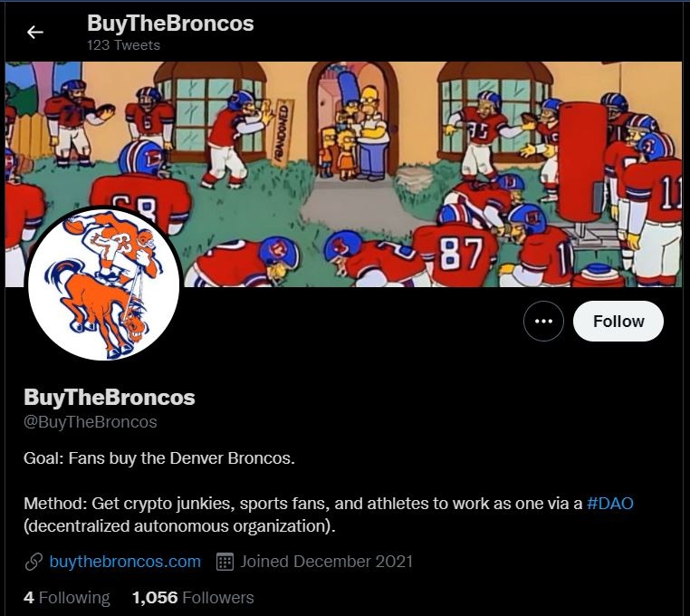Click the Joined December 2021 text

[x=326, y=562]
